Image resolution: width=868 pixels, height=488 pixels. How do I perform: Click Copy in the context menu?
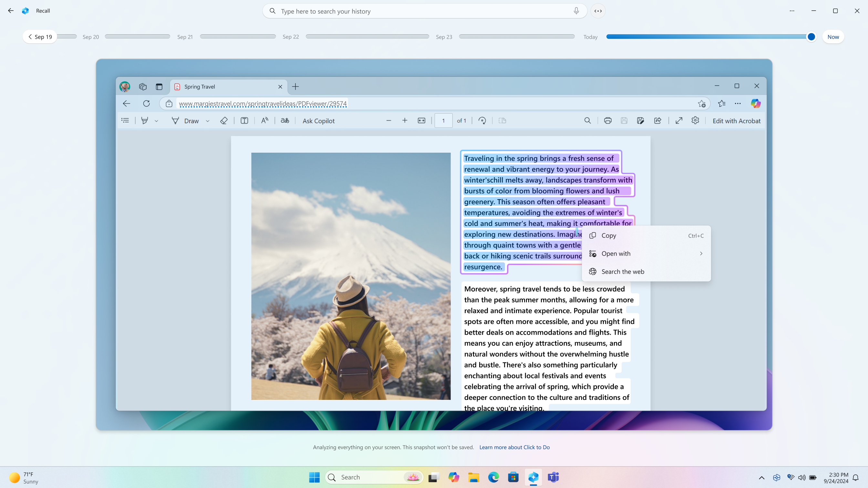609,235
